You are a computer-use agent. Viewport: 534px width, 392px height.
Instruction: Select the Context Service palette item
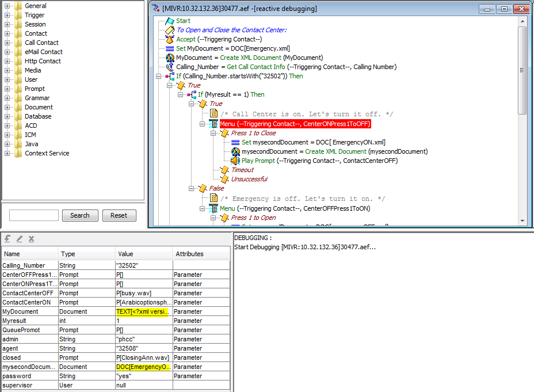(x=47, y=153)
